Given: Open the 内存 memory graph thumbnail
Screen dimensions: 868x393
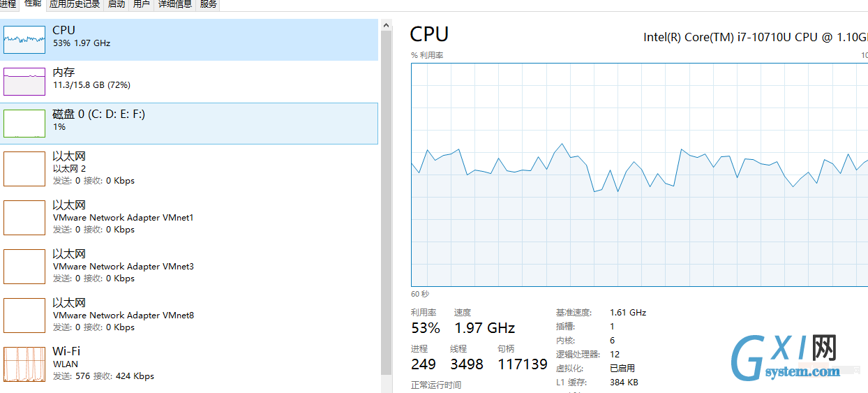Looking at the screenshot, I should click(24, 82).
